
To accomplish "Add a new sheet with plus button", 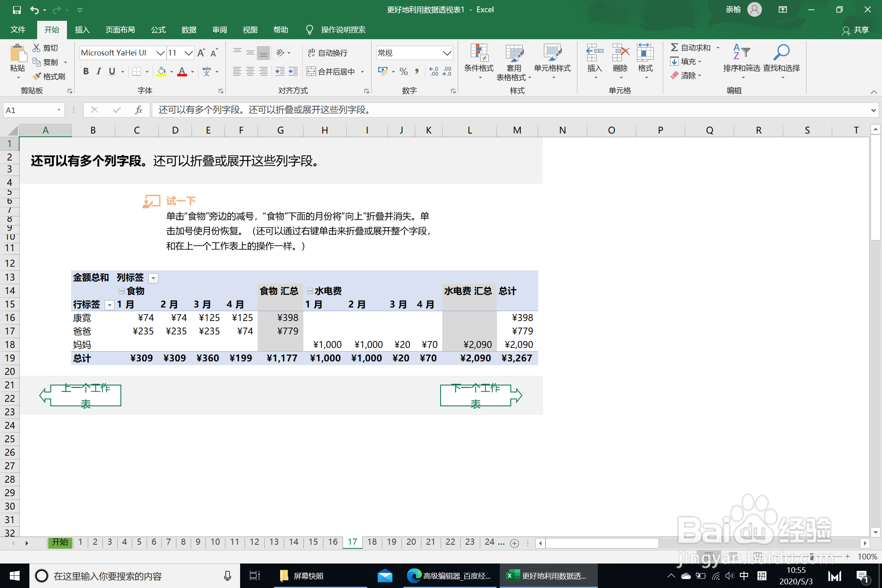I will click(x=514, y=543).
